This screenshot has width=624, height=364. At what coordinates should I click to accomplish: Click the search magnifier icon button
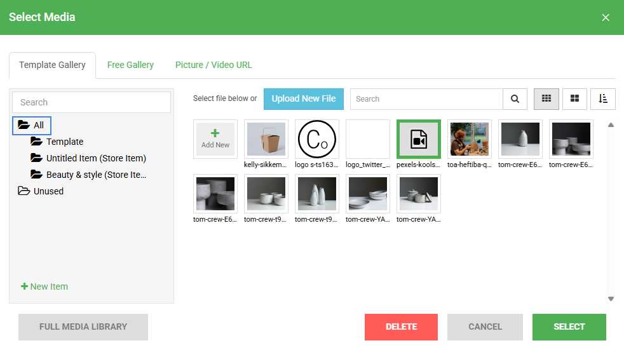coord(515,99)
